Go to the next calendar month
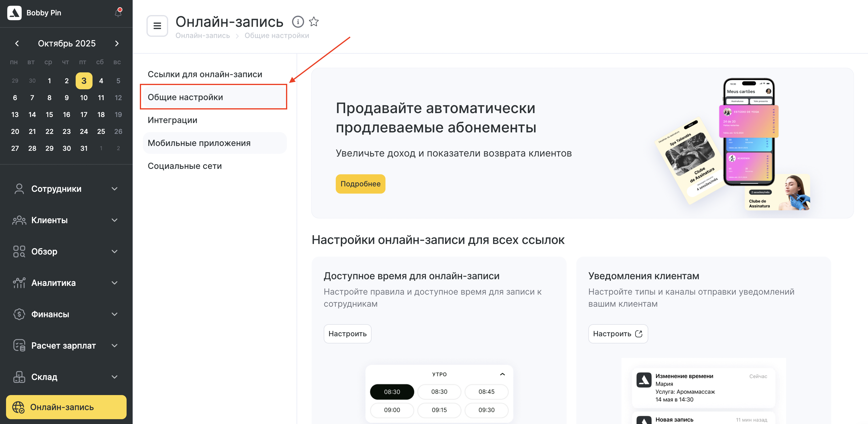 117,43
